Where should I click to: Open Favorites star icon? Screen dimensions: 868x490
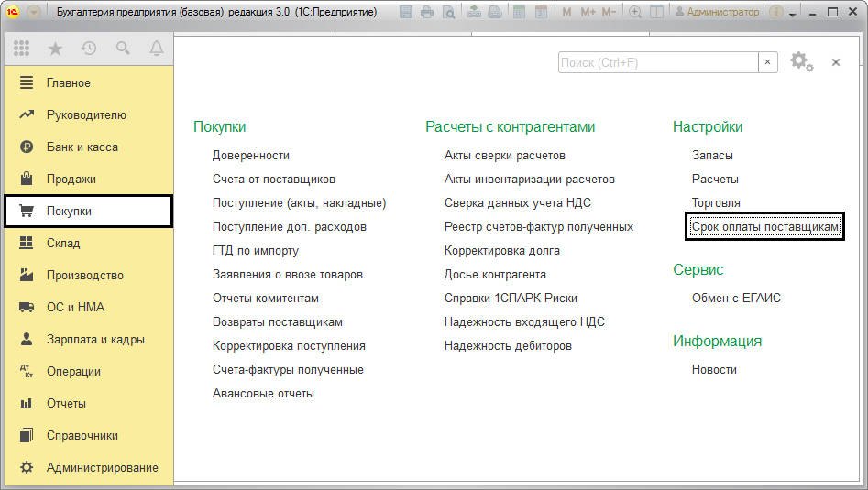pyautogui.click(x=55, y=49)
